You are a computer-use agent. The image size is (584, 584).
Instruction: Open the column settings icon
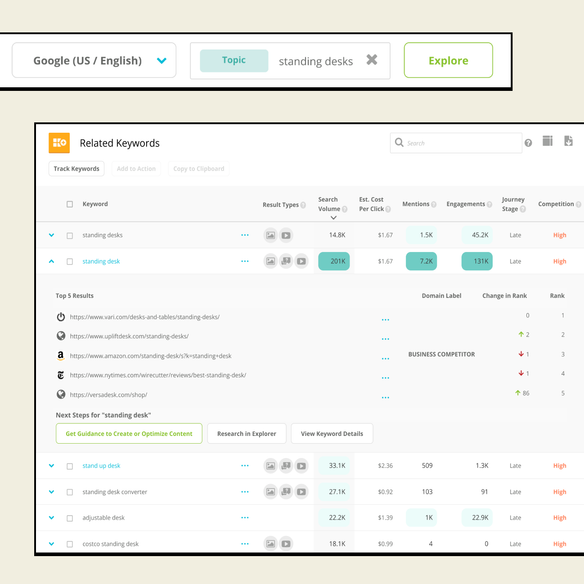click(548, 141)
